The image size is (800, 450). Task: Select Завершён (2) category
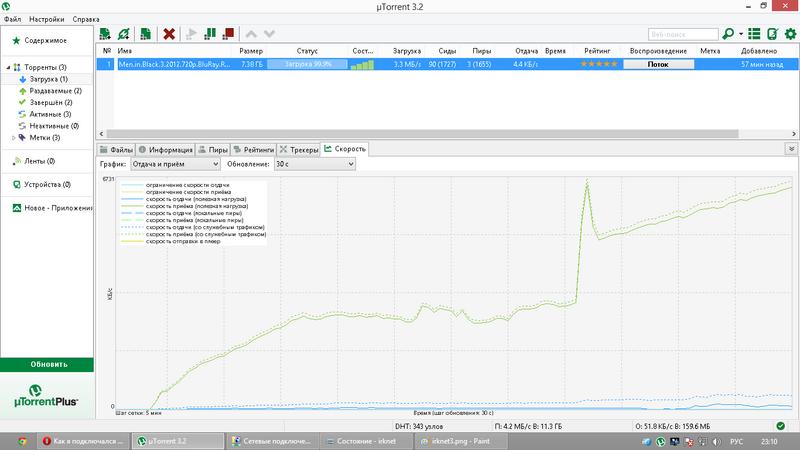coord(51,103)
